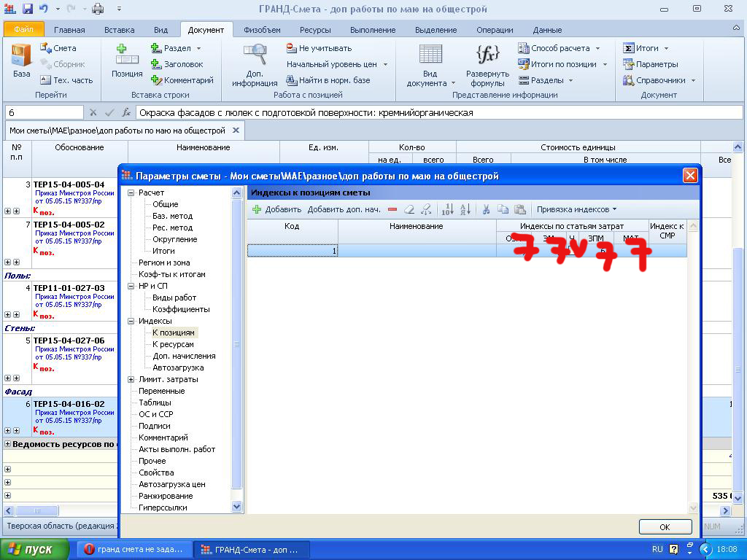The image size is (747, 560).
Task: Open Доп. информация for position
Action: [255, 65]
